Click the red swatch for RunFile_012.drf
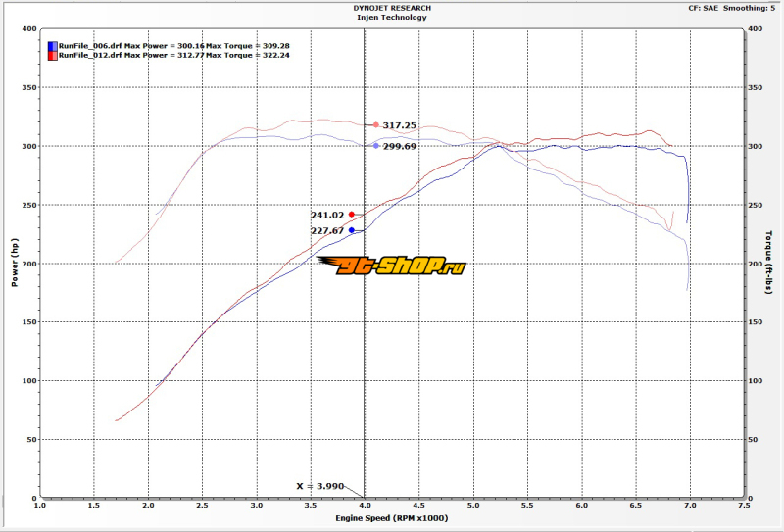The height and width of the screenshot is (532, 784). pos(51,56)
